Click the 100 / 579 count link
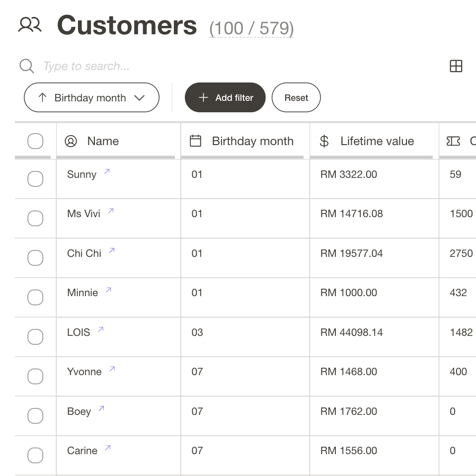Screen dimensions: 476x476 (251, 28)
